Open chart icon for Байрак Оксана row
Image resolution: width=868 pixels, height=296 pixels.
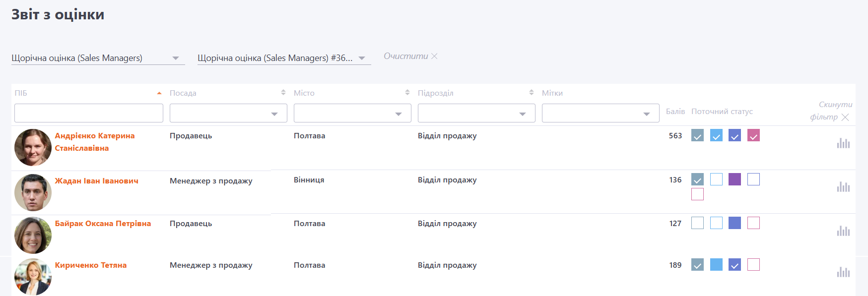(843, 231)
